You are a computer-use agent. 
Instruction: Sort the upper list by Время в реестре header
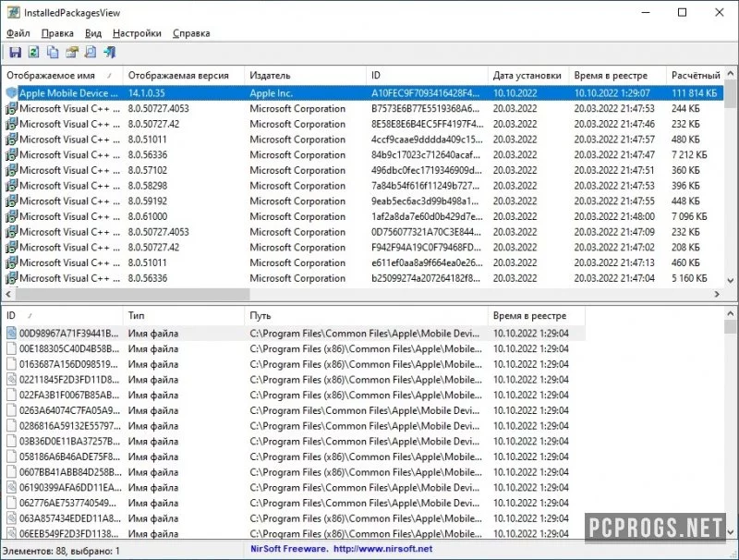point(617,76)
